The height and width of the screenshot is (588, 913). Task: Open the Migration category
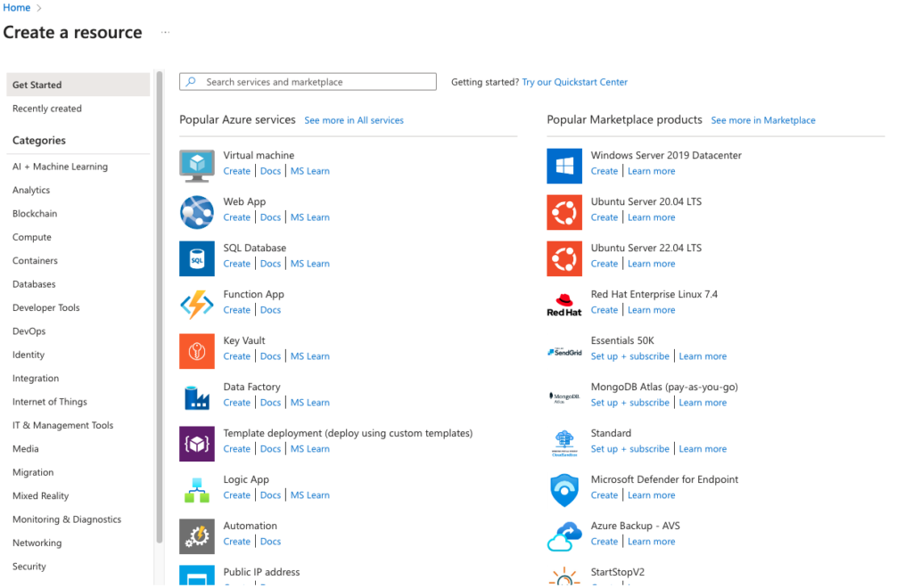pos(33,472)
